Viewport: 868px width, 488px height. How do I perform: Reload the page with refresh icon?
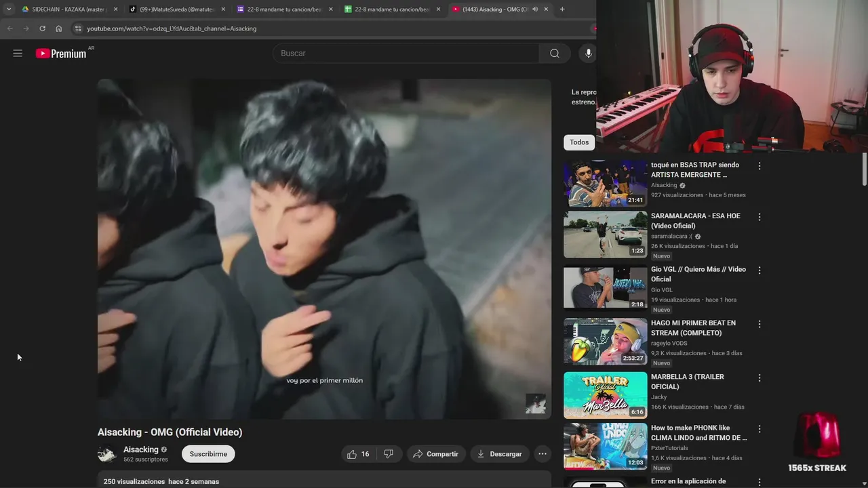[x=42, y=28]
